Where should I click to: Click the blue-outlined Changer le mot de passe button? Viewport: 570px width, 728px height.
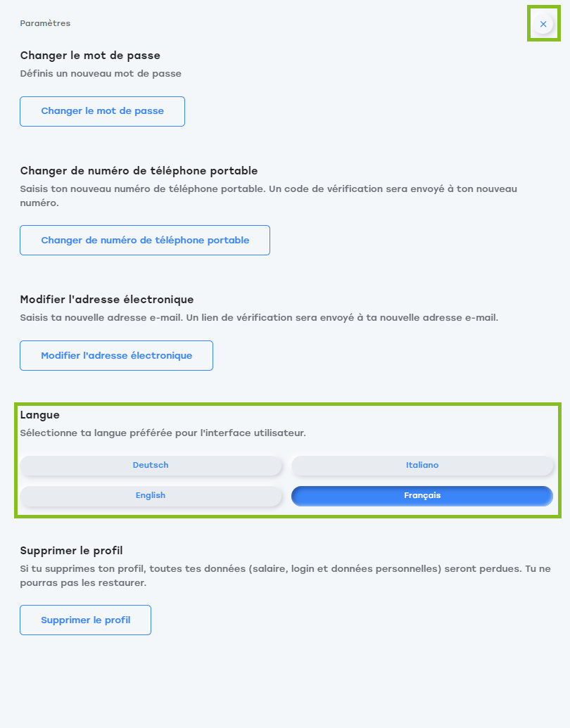(102, 111)
